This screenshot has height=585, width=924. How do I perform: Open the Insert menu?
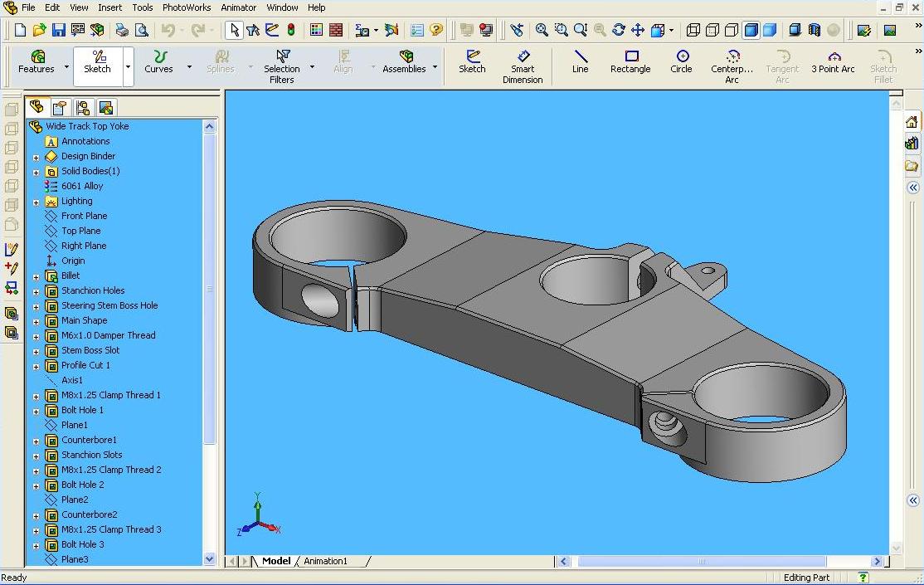109,7
